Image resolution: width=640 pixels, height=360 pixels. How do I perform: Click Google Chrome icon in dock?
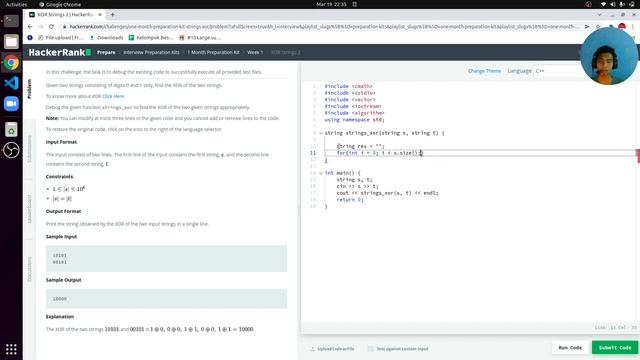[x=11, y=62]
